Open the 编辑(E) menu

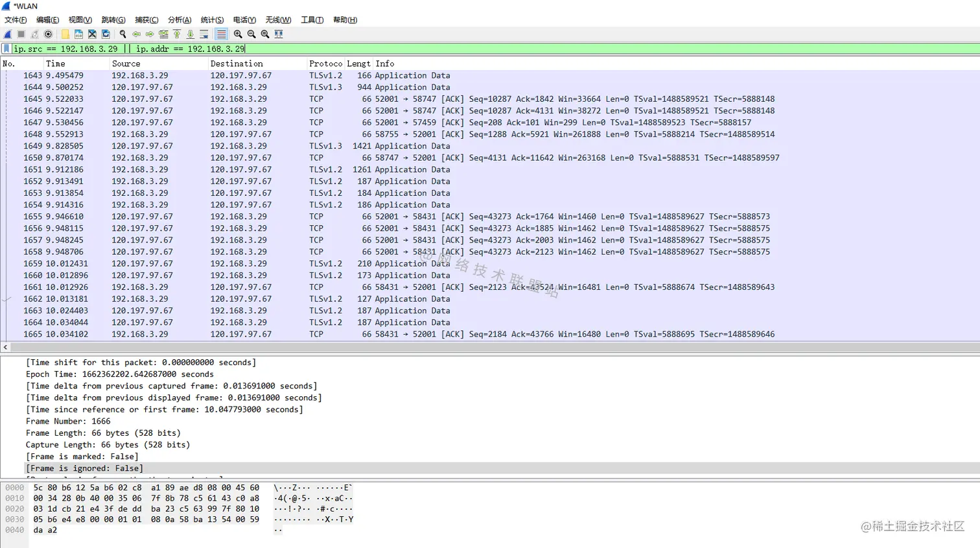tap(48, 20)
